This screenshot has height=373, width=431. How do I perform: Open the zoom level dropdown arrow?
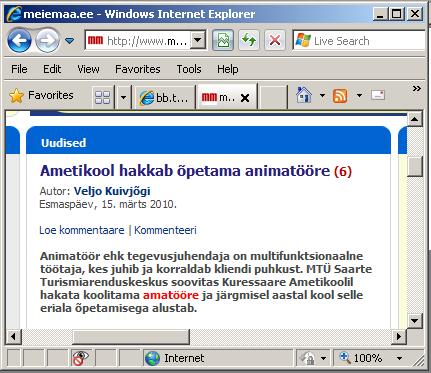click(x=399, y=359)
